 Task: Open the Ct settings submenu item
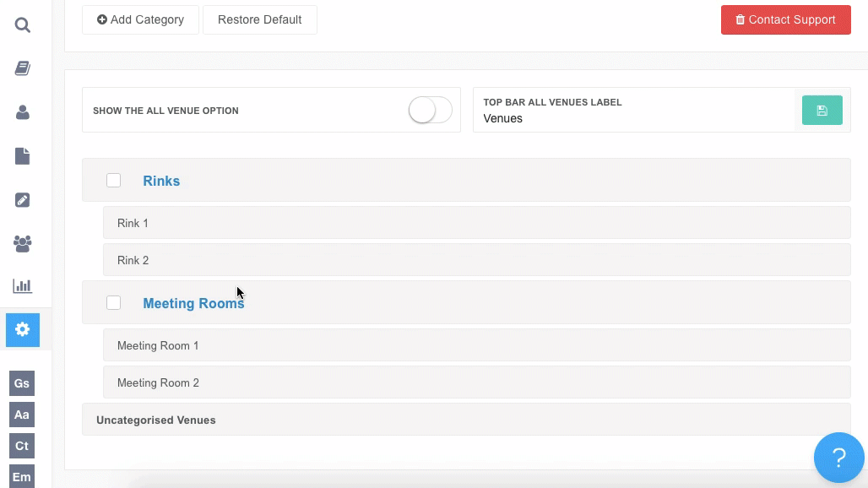pos(22,446)
